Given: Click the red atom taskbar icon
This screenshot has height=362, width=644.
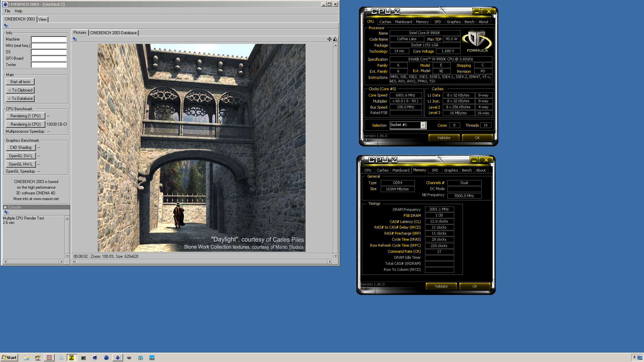Looking at the screenshot, I should click(49, 358).
